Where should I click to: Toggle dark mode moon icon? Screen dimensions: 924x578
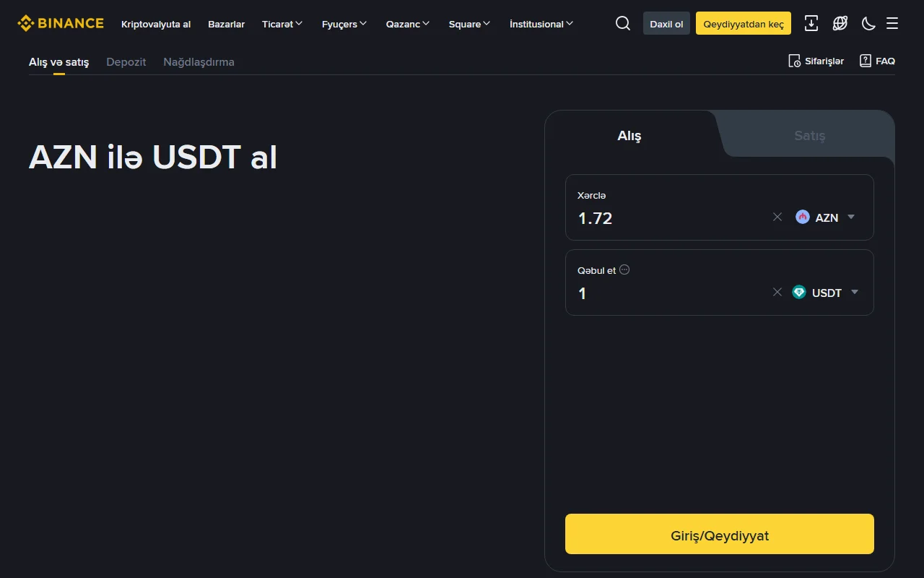[x=868, y=24]
